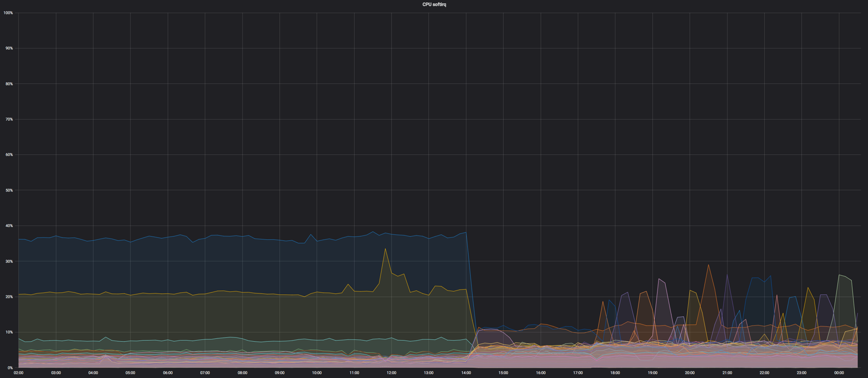Click the tall orange spike peak after 20:00
The image size is (868, 378).
[x=708, y=265]
